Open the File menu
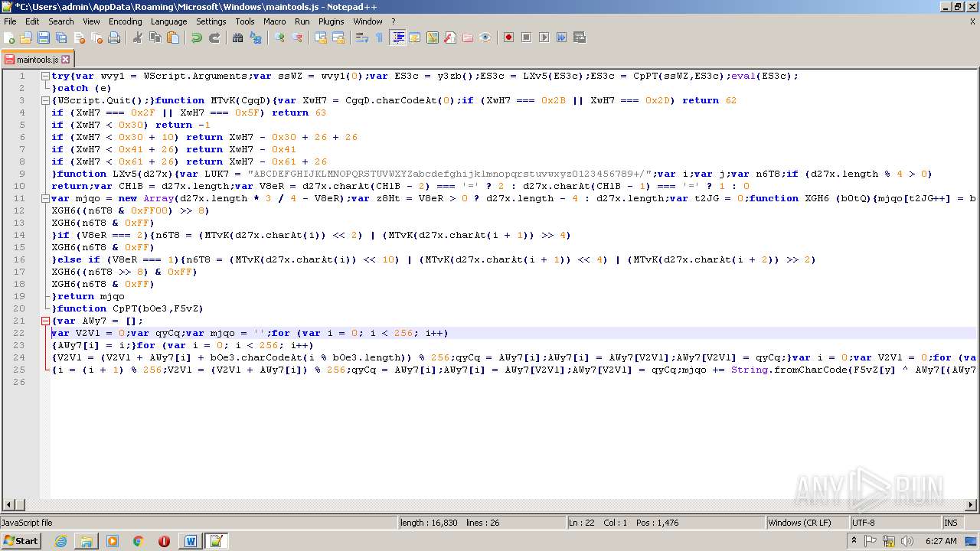 [x=10, y=21]
